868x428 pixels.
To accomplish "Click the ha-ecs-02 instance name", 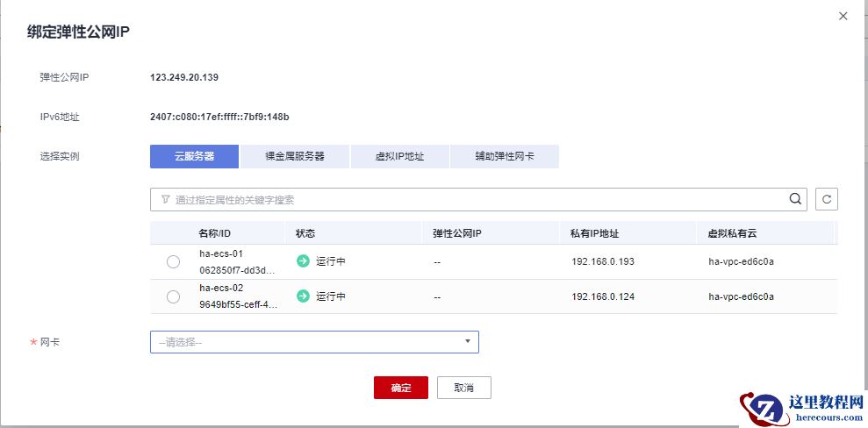I will tap(221, 288).
